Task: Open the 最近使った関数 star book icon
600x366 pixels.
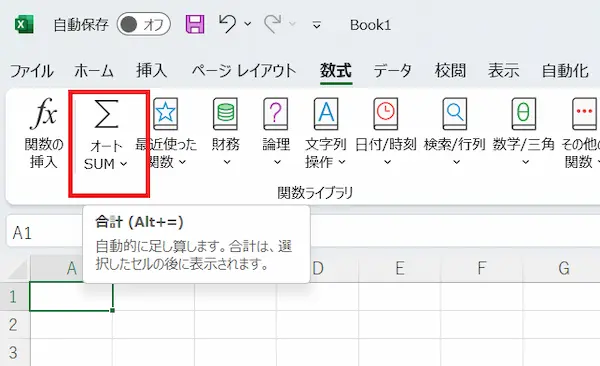Action: pos(165,113)
